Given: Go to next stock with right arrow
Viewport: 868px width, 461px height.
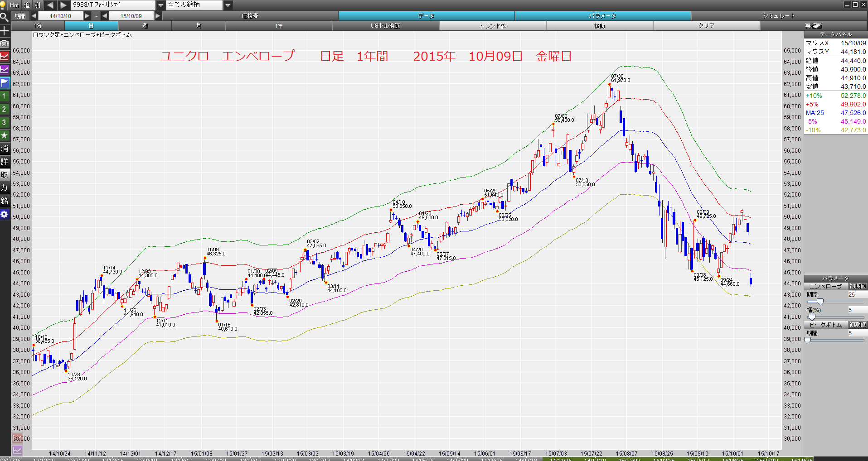Looking at the screenshot, I should click(64, 5).
